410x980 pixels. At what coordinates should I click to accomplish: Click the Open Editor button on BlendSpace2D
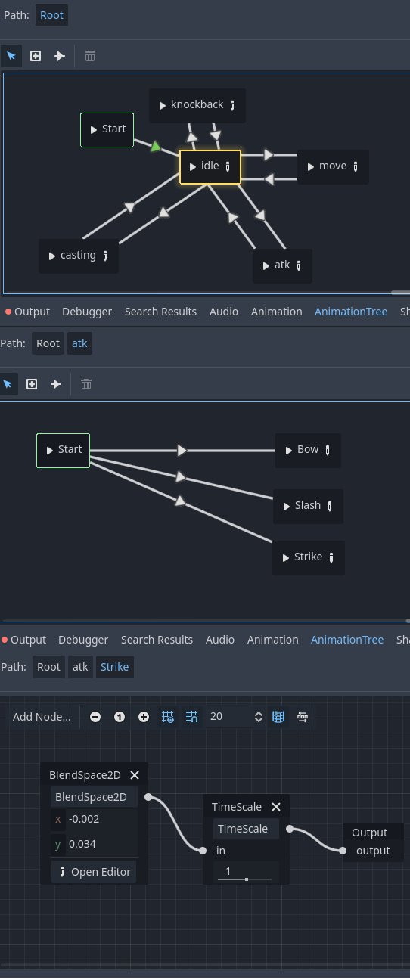pos(94,872)
